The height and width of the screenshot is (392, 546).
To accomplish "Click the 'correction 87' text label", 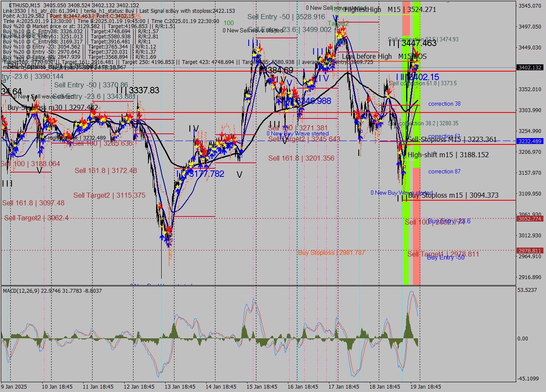I will [444, 172].
